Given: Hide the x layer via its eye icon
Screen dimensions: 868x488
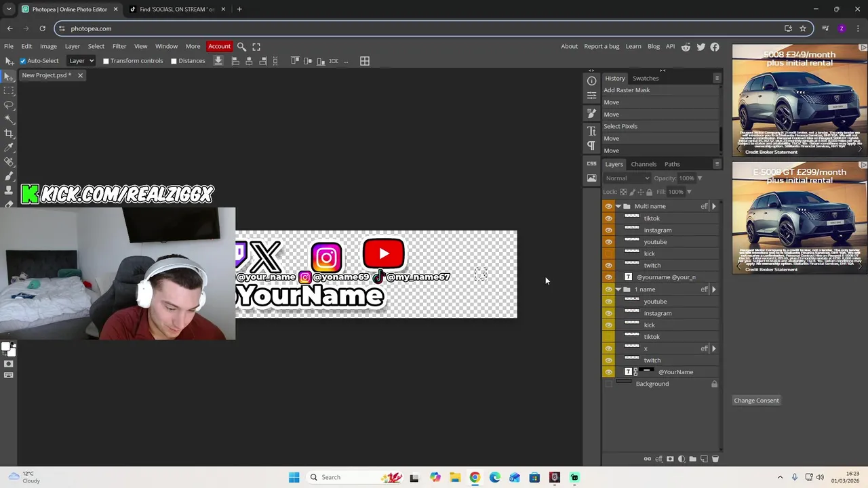Looking at the screenshot, I should (608, 348).
